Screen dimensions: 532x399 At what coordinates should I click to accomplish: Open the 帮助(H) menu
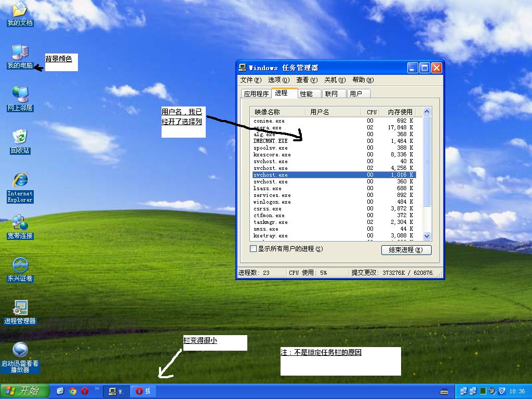click(x=363, y=79)
